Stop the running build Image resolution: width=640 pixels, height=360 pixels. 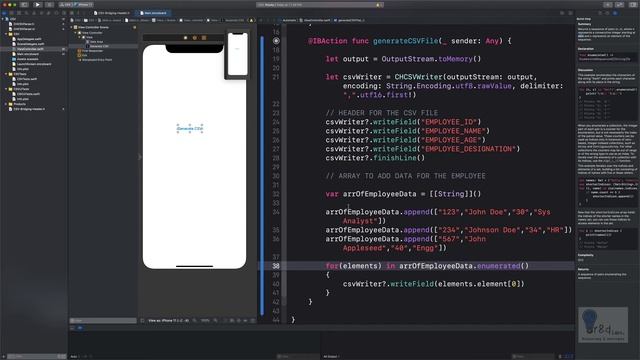(49, 4)
